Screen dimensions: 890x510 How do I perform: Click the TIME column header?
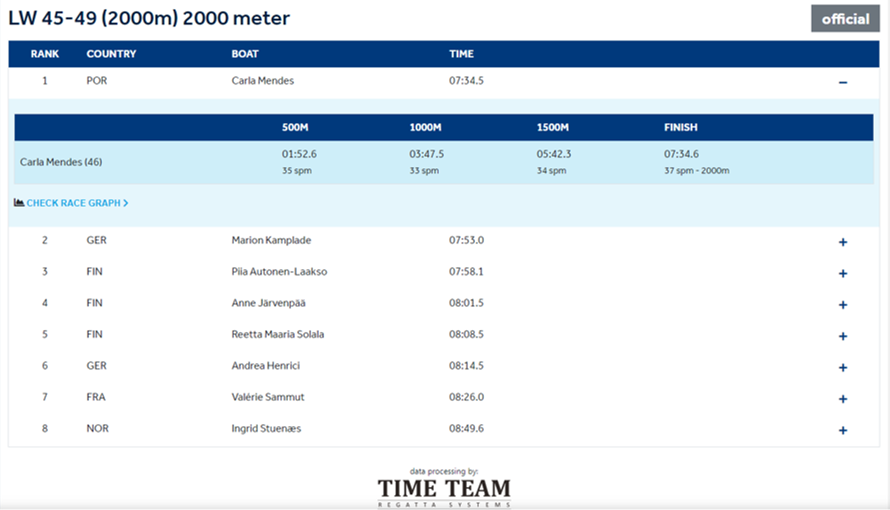click(461, 54)
